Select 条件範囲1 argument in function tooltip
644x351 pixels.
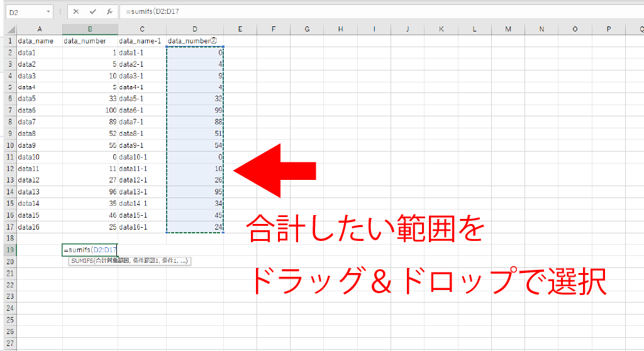(140, 261)
